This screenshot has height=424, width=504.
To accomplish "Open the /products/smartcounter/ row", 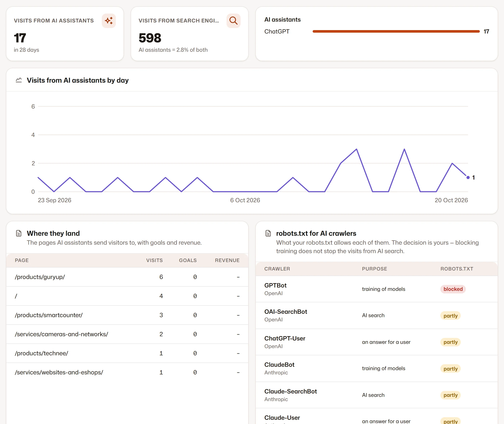I will pyautogui.click(x=127, y=315).
